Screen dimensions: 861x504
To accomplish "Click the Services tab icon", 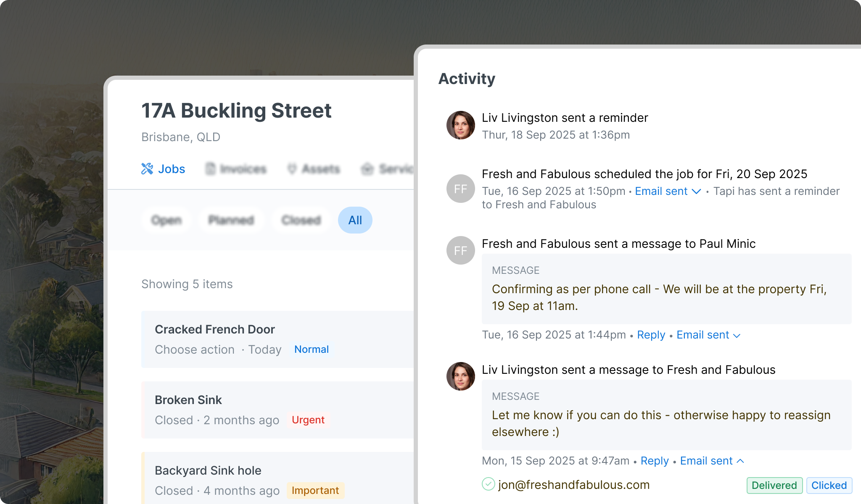I will point(367,169).
